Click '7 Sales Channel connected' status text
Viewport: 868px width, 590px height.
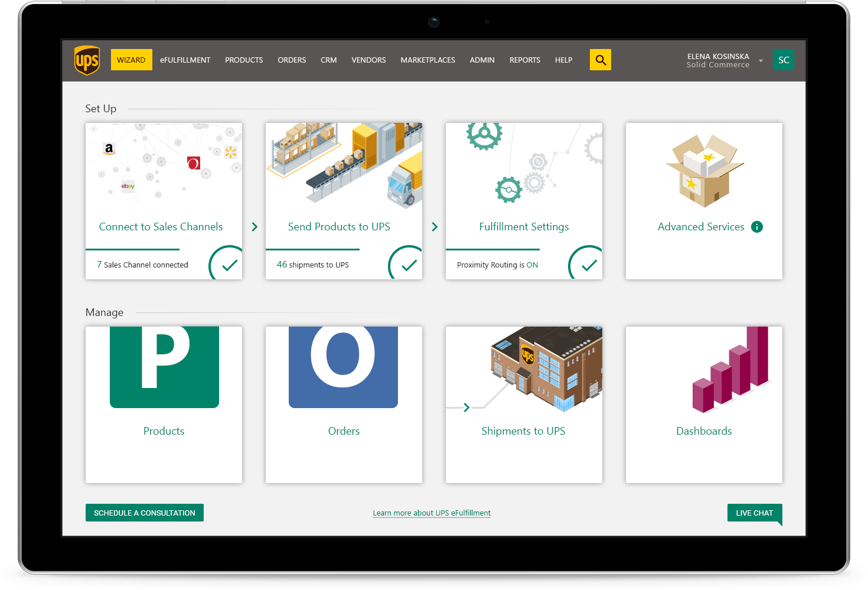click(x=142, y=265)
